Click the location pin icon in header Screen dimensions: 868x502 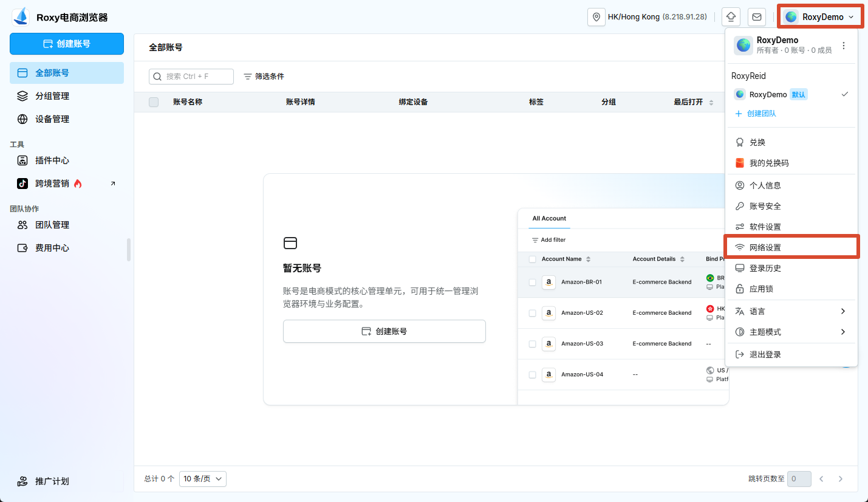(596, 17)
